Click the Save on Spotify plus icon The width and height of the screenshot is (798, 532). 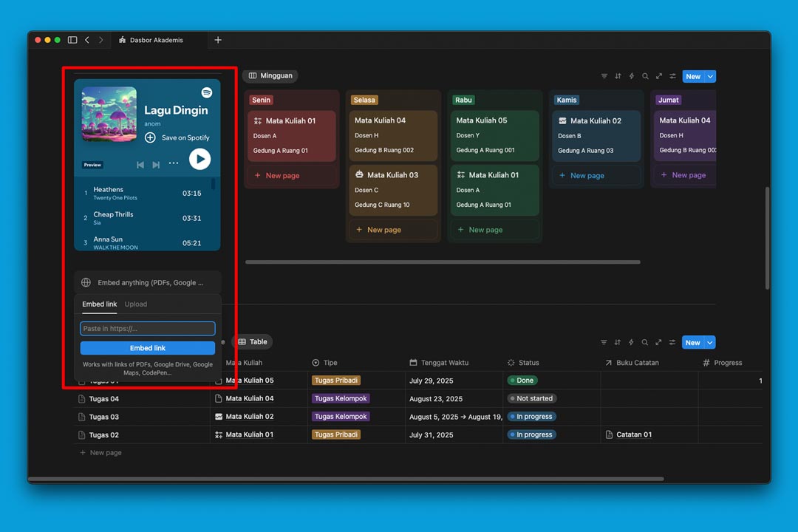150,137
